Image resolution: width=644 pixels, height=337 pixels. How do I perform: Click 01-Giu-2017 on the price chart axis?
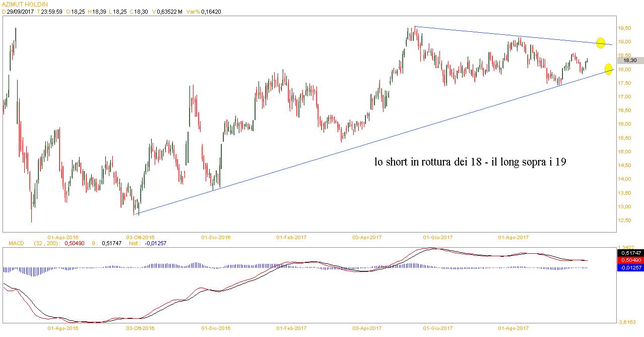click(437, 236)
